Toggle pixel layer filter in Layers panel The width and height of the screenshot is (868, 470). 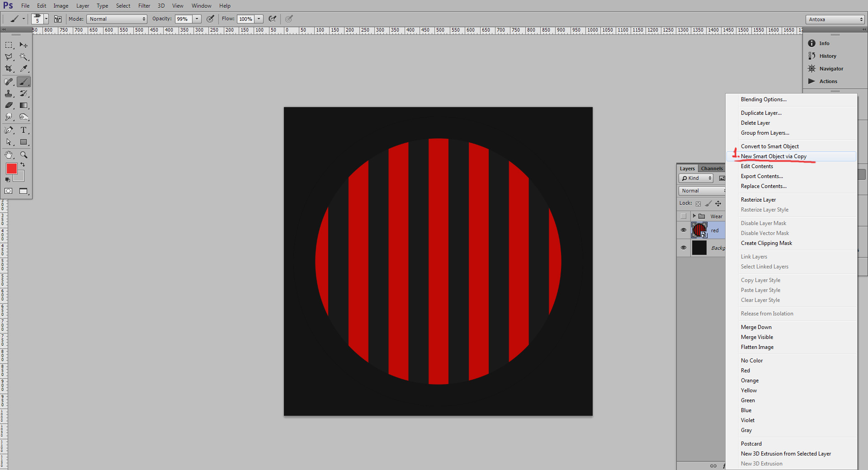click(x=722, y=178)
